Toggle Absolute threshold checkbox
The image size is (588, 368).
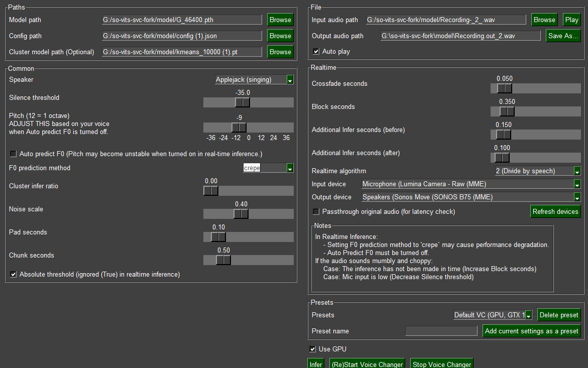(13, 275)
